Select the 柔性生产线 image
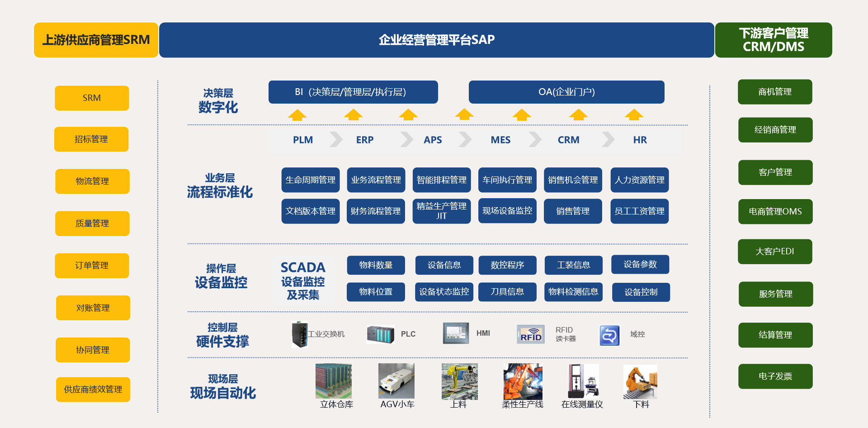Image resolution: width=868 pixels, height=428 pixels. coord(523,381)
